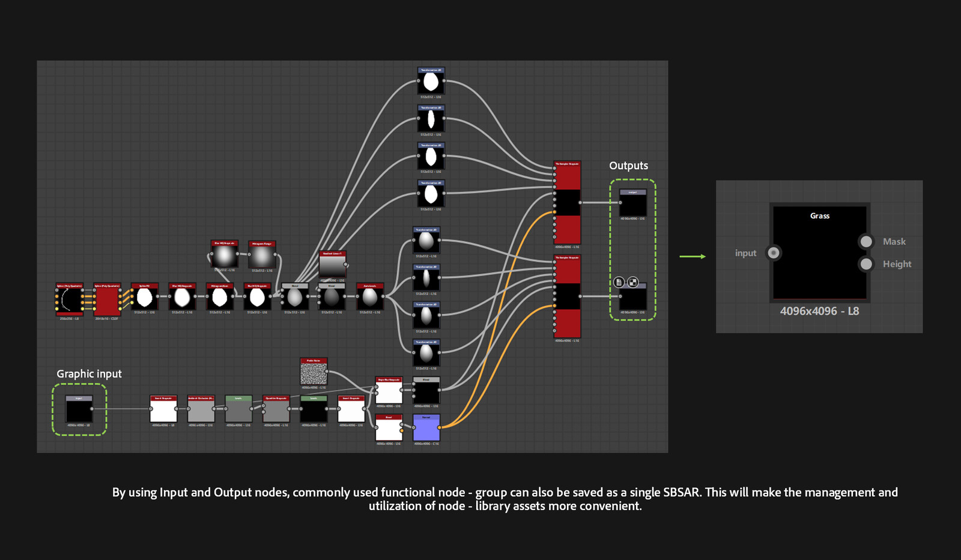The image size is (961, 560).
Task: Select the Blend node left of Auto Levels
Action: [x=332, y=297]
